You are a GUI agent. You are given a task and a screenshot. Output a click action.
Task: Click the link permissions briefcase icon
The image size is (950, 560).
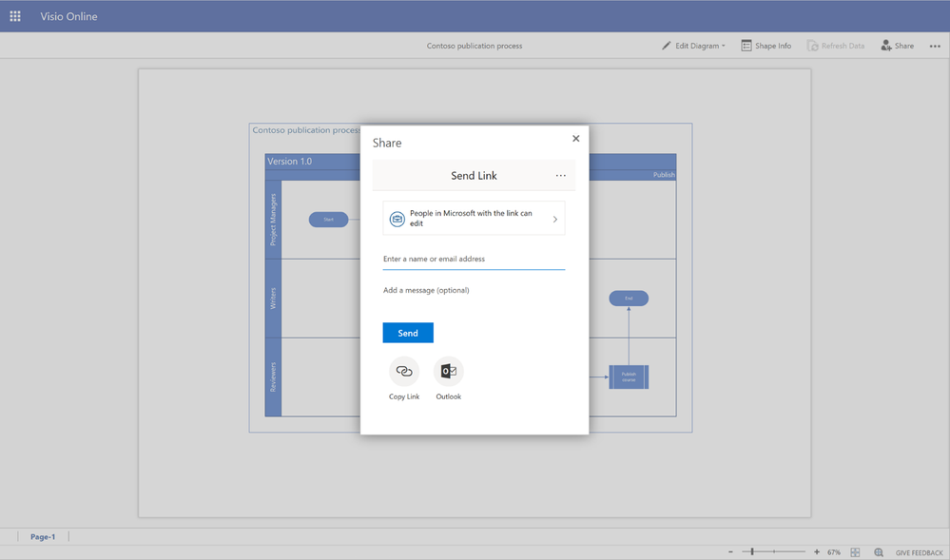[397, 219]
